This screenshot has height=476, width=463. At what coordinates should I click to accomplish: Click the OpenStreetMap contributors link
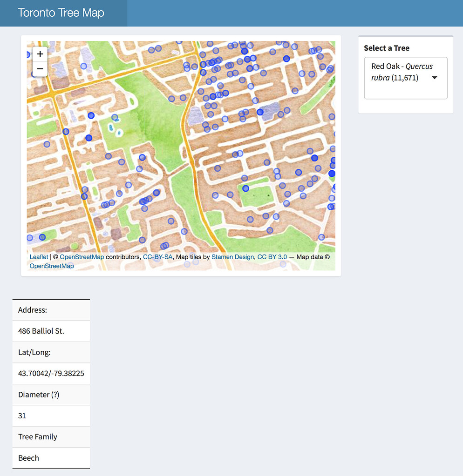[82, 256]
